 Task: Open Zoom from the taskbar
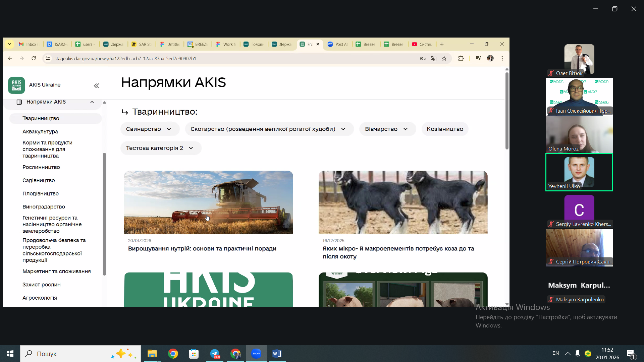tap(256, 354)
